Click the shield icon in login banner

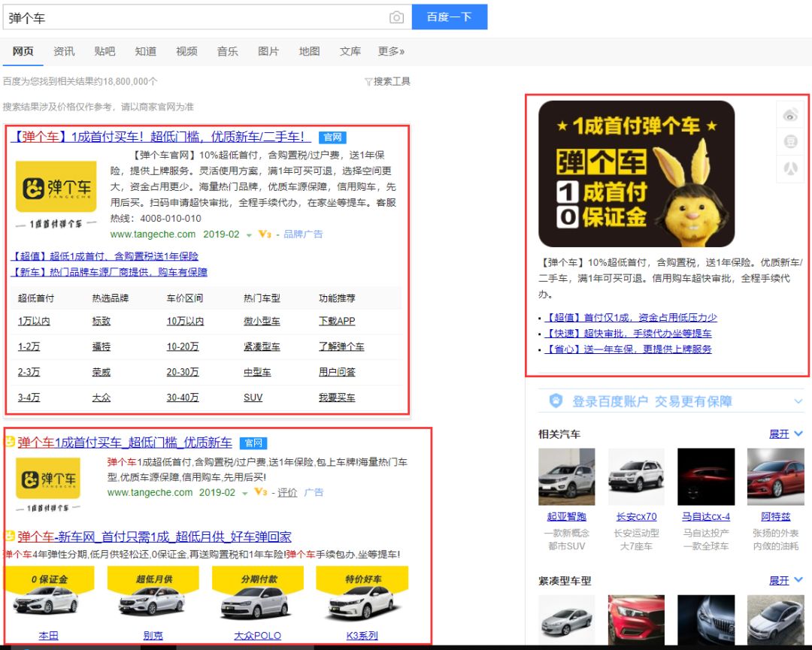556,401
